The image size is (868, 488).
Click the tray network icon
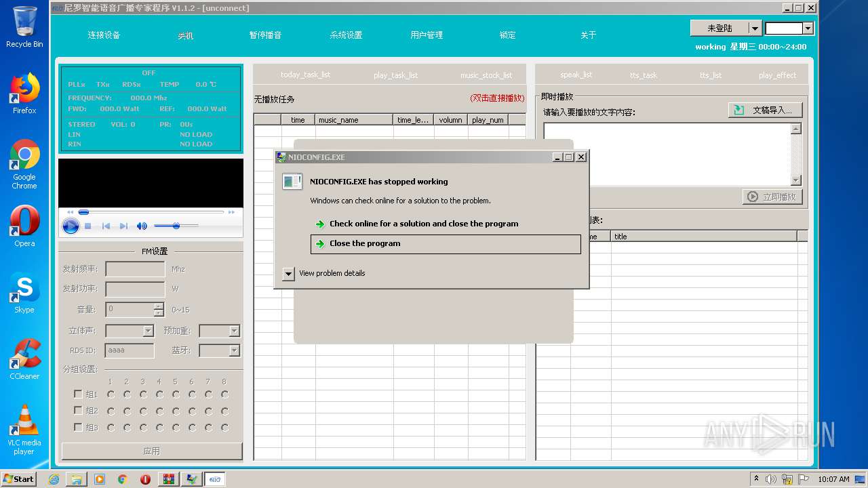click(787, 479)
